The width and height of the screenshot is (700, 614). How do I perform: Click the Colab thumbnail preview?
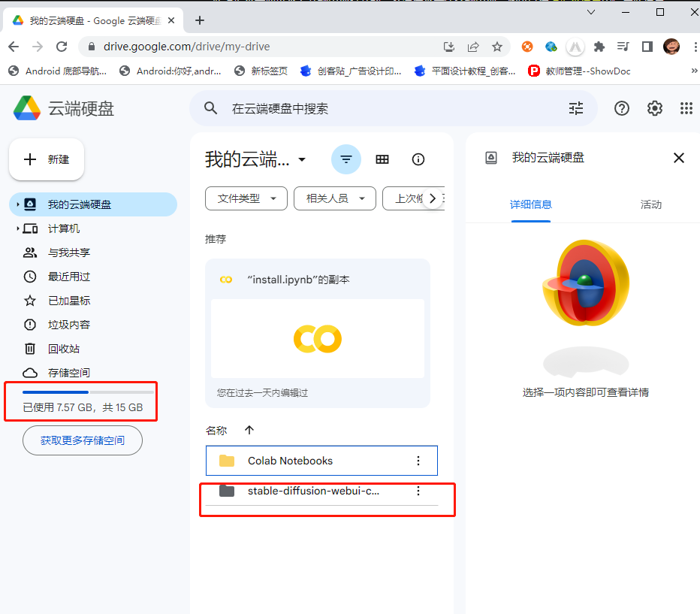coord(318,338)
